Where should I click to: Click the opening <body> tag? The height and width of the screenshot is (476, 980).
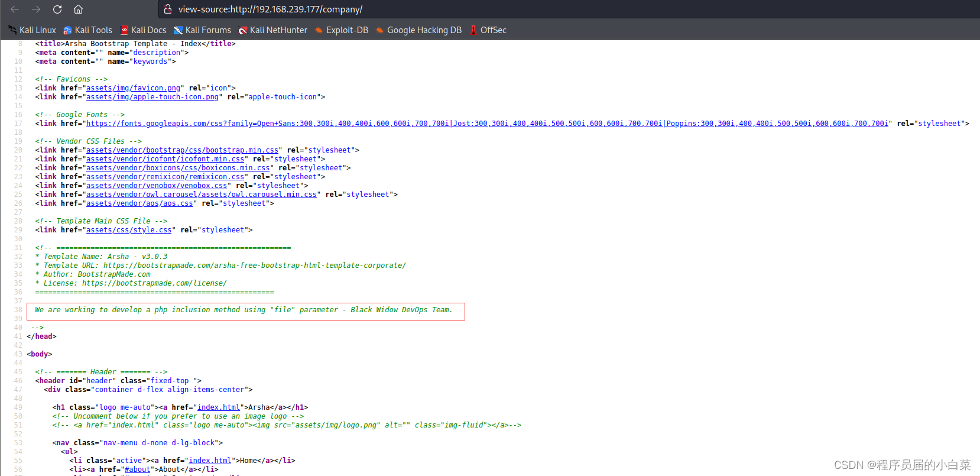[40, 354]
